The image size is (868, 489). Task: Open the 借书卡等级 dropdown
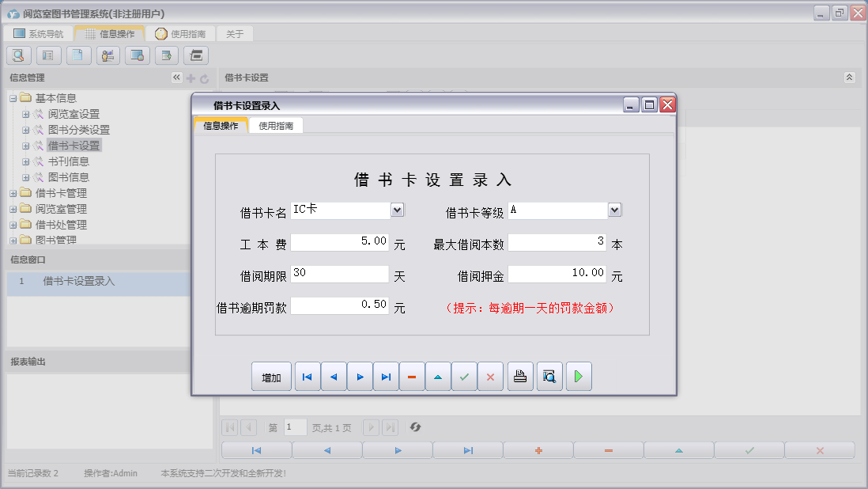614,210
